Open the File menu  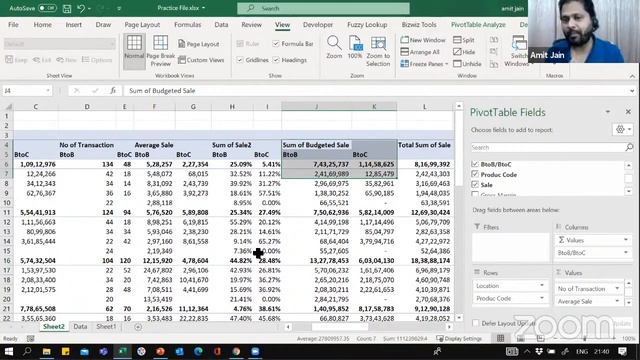click(x=13, y=25)
